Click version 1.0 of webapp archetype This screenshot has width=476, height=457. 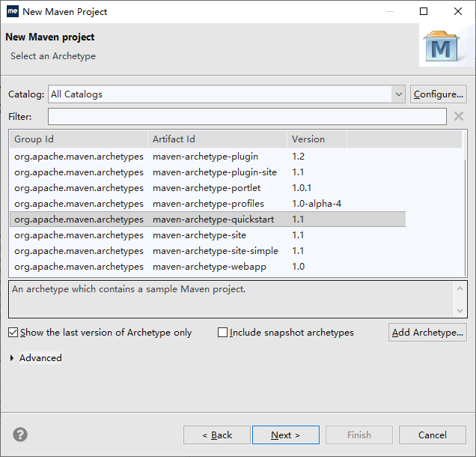tap(298, 267)
